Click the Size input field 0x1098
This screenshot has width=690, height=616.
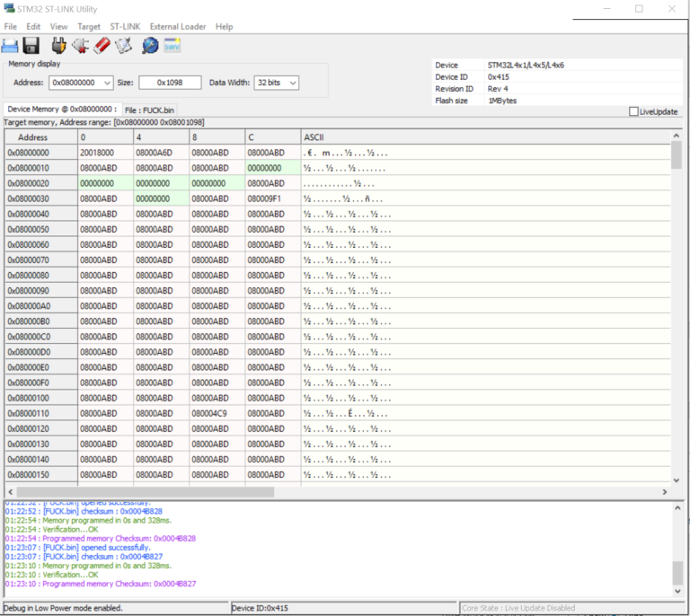pyautogui.click(x=170, y=83)
